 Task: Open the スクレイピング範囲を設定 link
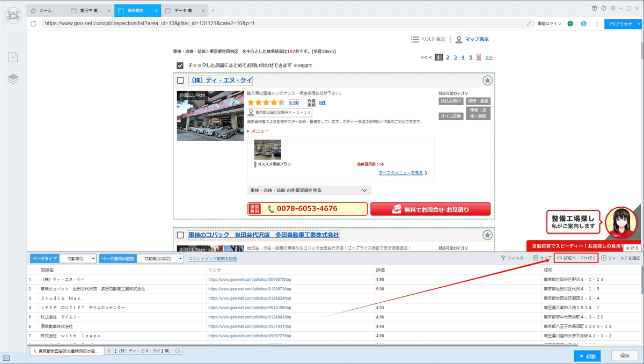[x=212, y=259]
